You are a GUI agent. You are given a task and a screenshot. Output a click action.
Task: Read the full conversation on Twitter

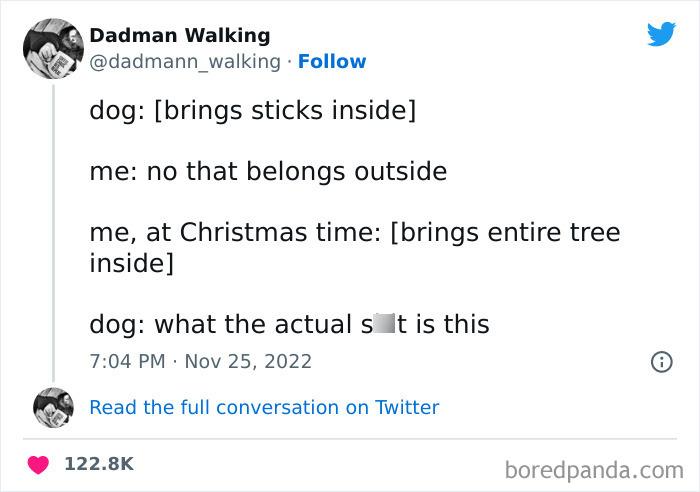264,407
